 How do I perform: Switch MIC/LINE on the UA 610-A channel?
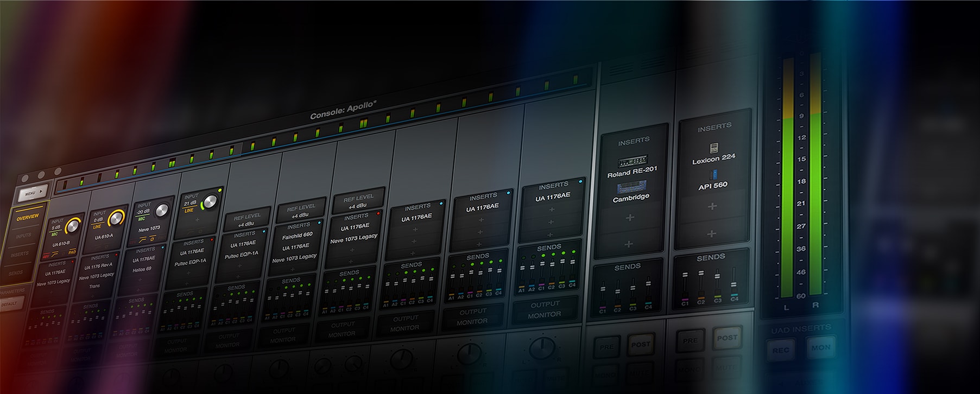pos(97,227)
